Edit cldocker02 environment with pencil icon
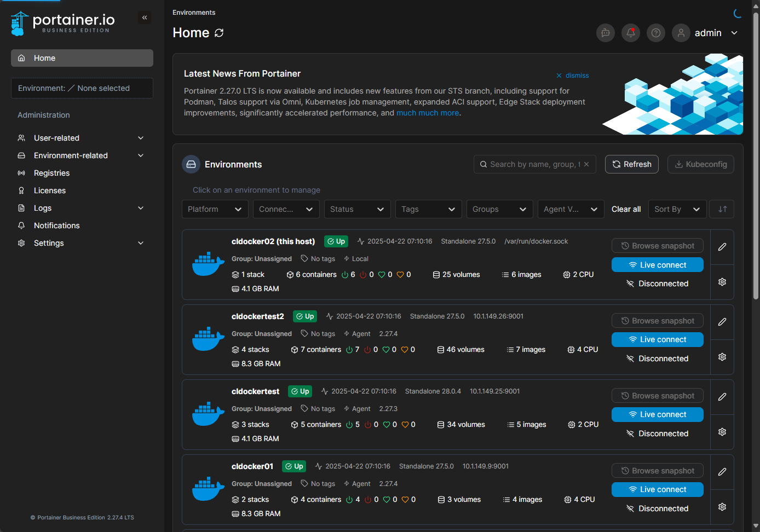The height and width of the screenshot is (532, 760). (x=722, y=247)
